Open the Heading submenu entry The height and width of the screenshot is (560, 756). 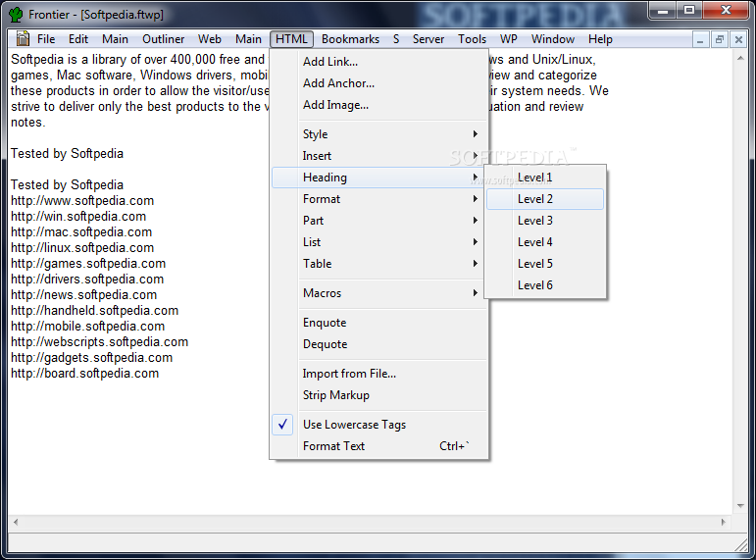pos(379,178)
